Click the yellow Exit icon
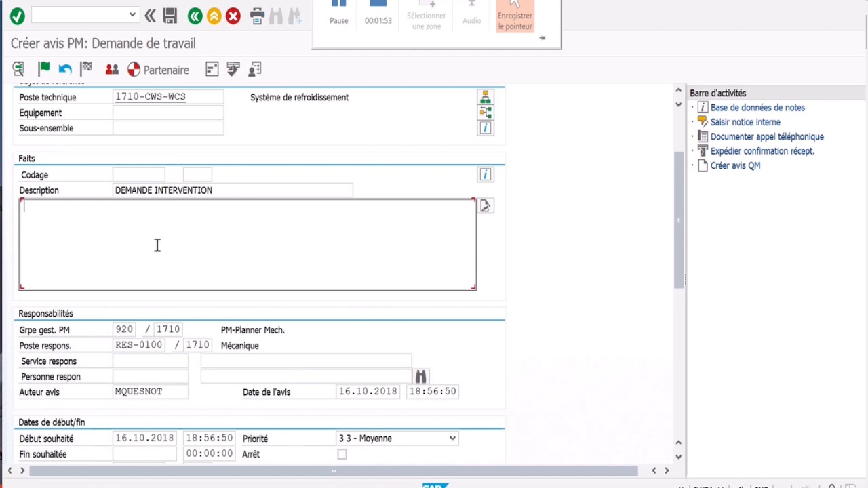868x488 pixels. [x=214, y=16]
